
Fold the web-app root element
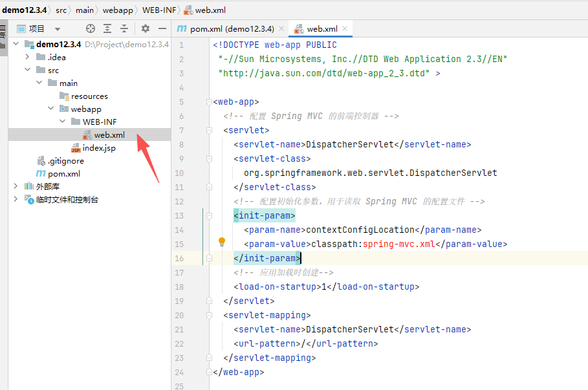point(209,102)
